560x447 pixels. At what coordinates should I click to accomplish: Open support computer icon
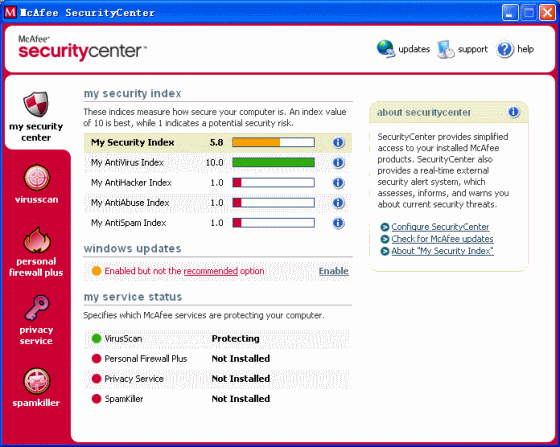(x=445, y=49)
